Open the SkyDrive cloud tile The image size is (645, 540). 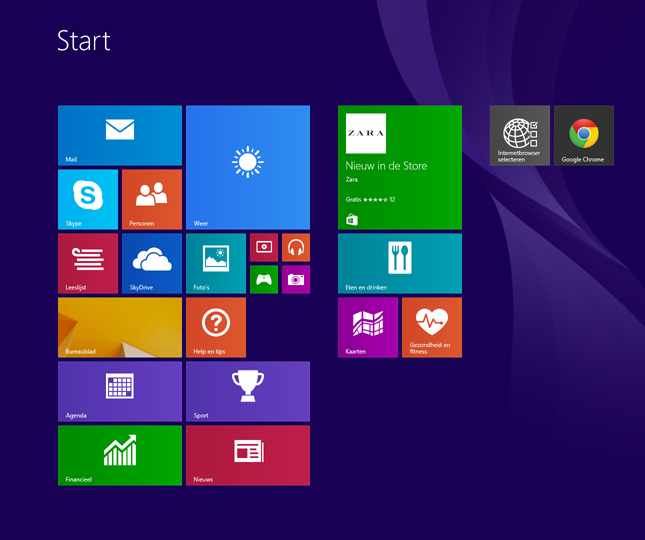click(x=152, y=263)
